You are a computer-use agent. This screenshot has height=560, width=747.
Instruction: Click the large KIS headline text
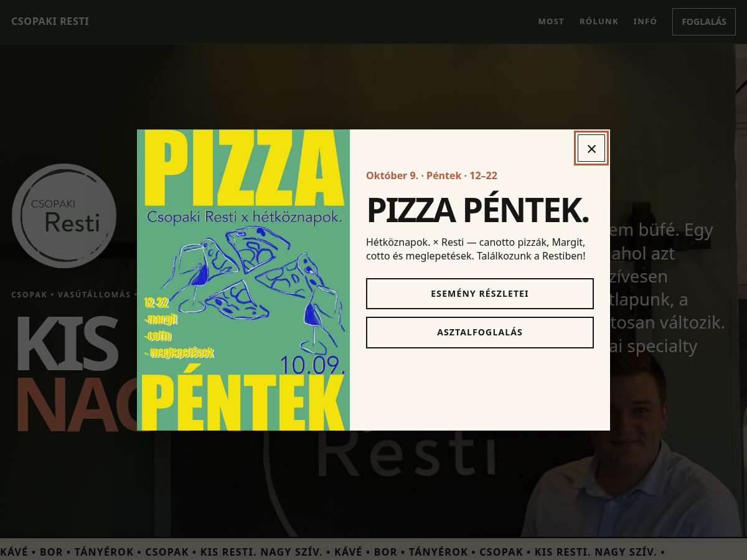pyautogui.click(x=66, y=344)
